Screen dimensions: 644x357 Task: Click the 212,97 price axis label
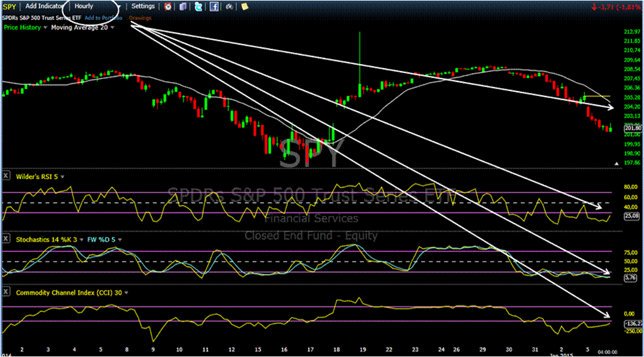tap(632, 31)
